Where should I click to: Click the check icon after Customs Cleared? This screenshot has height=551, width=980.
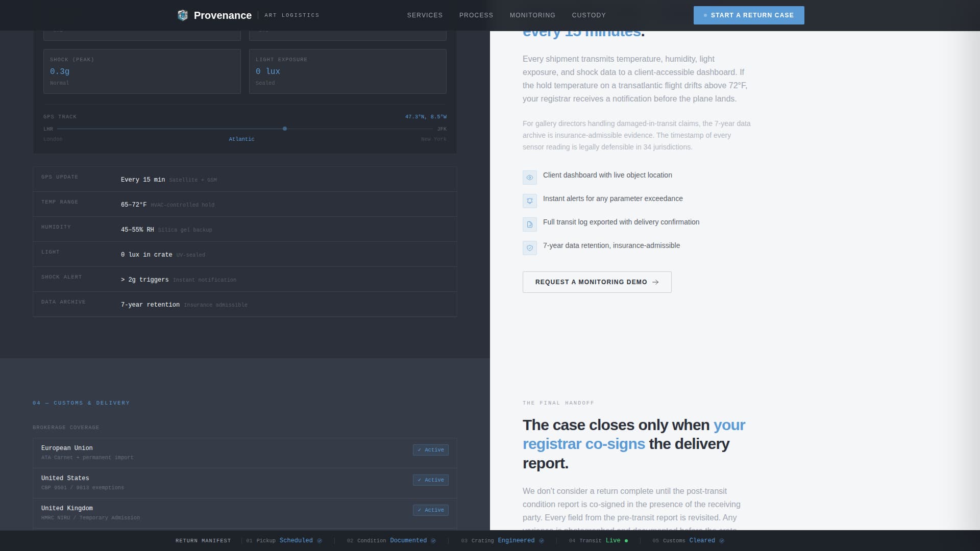pos(722,541)
